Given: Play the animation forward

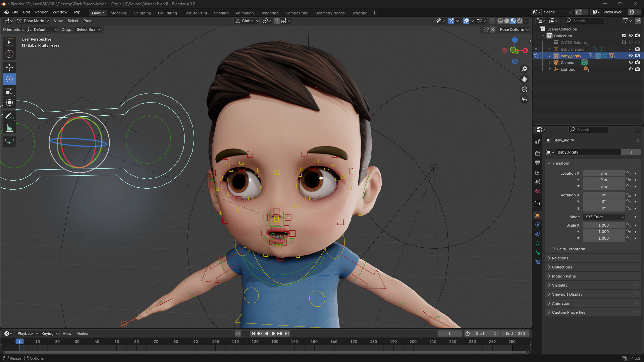Looking at the screenshot, I should tap(273, 334).
